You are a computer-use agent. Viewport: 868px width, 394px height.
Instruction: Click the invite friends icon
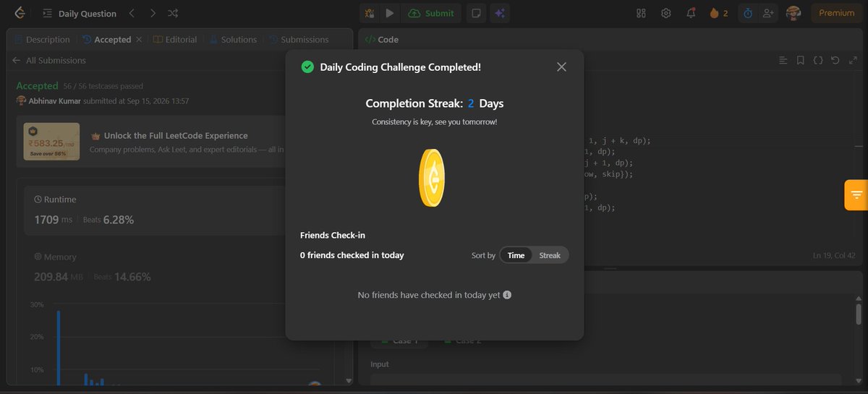(x=768, y=13)
